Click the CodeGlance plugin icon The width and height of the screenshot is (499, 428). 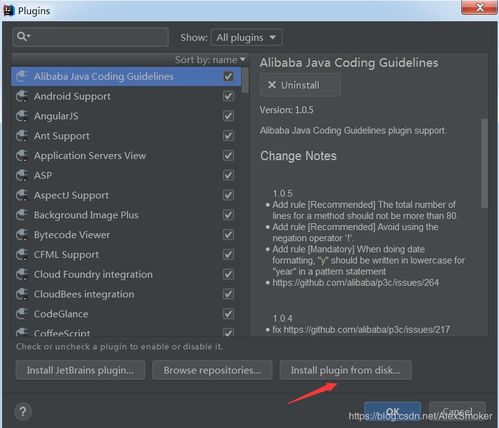(x=22, y=314)
